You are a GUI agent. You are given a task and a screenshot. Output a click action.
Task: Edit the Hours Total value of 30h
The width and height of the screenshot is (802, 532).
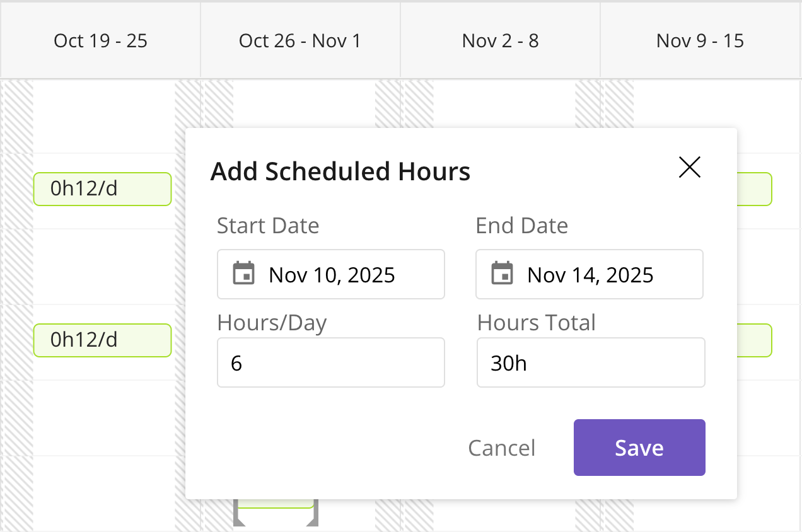[x=590, y=362]
